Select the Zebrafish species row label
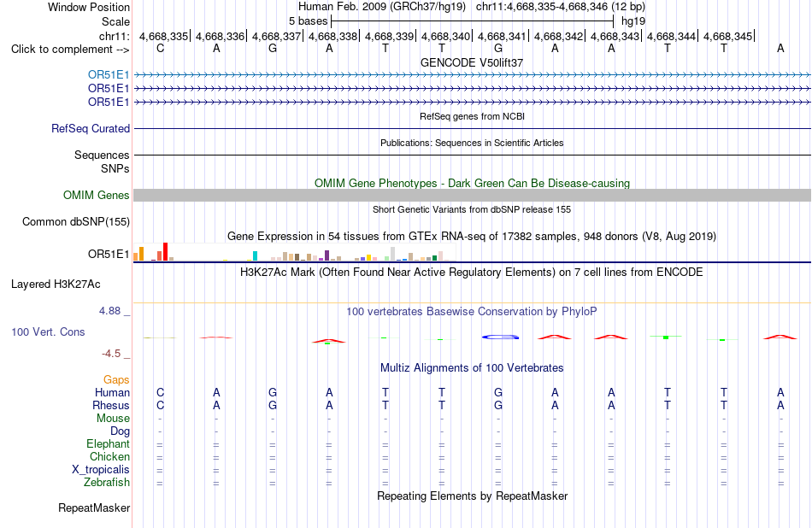 (107, 482)
